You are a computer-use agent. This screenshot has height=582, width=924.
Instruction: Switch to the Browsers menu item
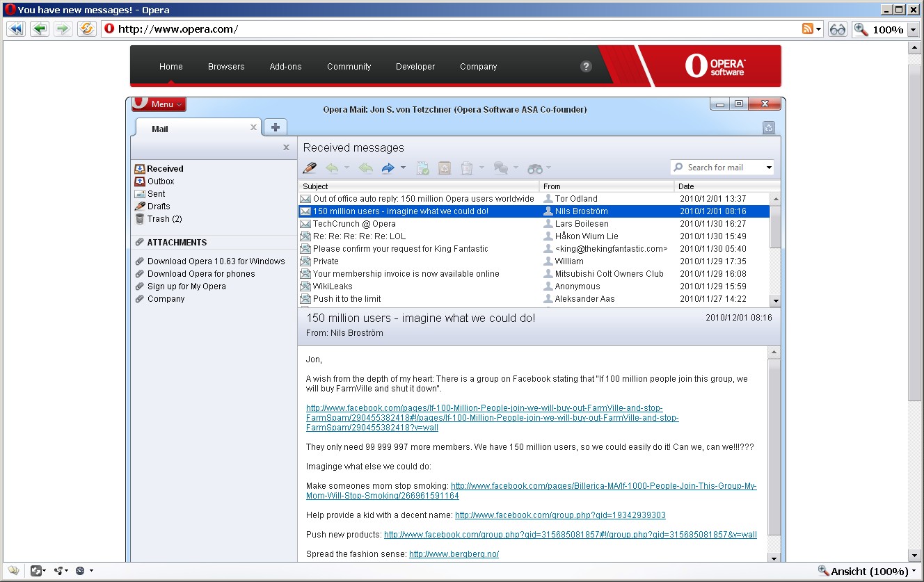coord(225,66)
